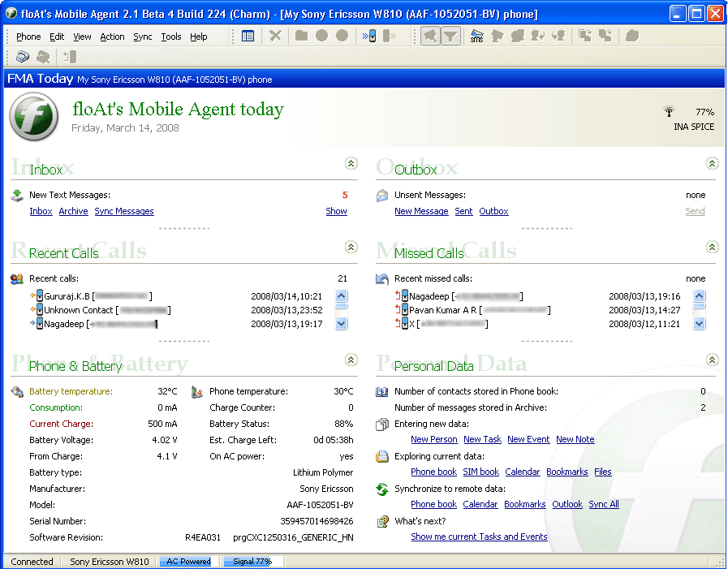
Task: Collapse the Phone & Battery section
Action: 351,360
